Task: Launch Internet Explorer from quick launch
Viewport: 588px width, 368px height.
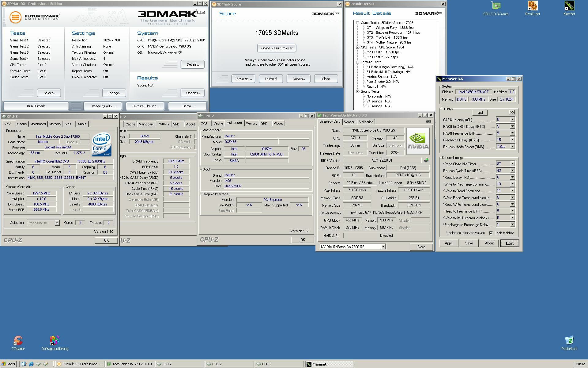Action: coord(31,364)
